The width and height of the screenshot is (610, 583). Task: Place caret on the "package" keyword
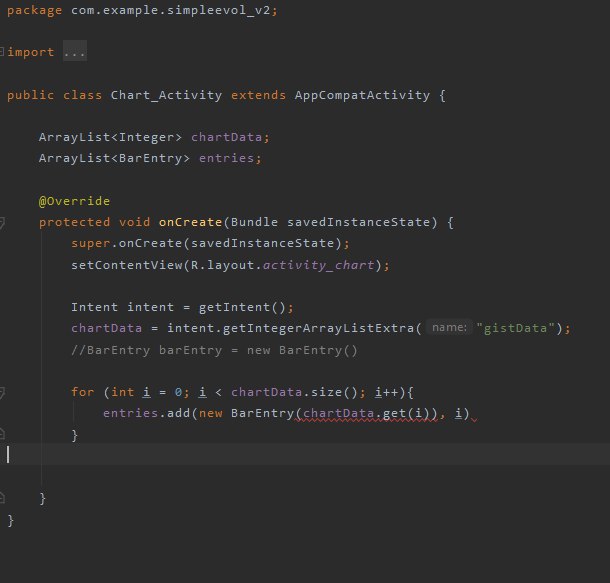click(x=34, y=11)
